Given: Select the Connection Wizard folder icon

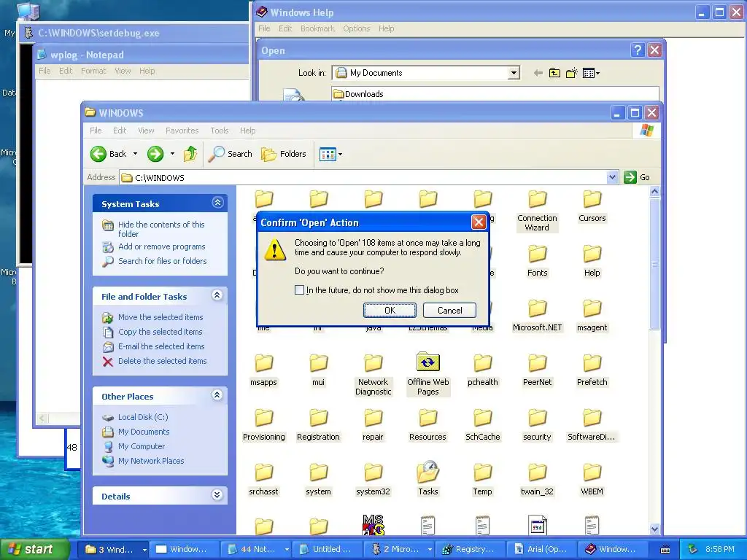Looking at the screenshot, I should coord(538,199).
